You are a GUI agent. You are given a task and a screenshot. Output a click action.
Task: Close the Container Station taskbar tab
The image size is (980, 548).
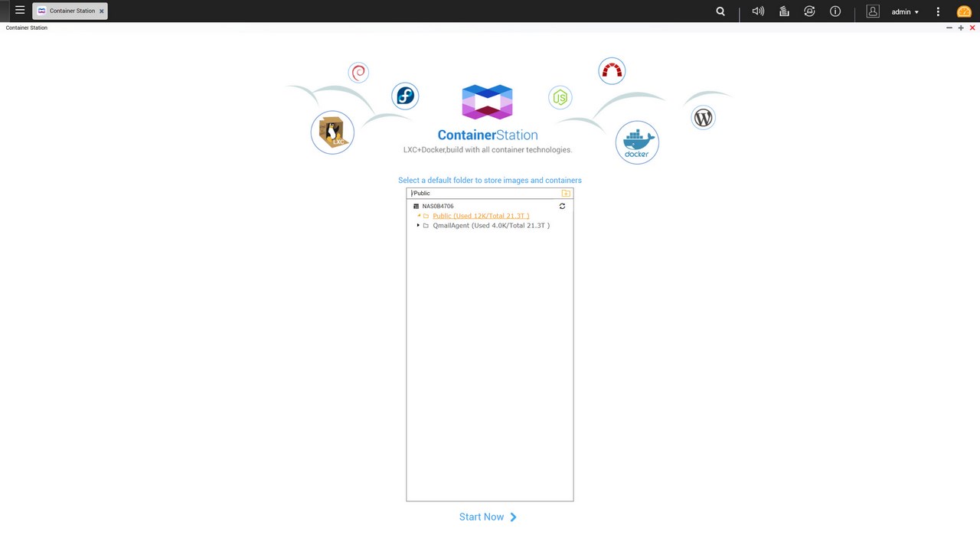(x=101, y=11)
